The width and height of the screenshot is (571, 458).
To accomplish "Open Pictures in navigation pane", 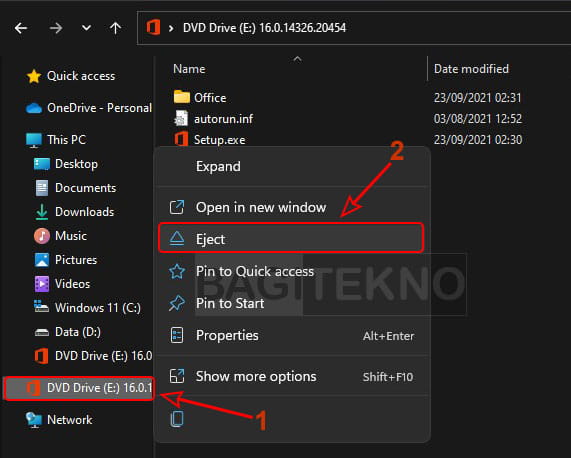I will tap(76, 260).
